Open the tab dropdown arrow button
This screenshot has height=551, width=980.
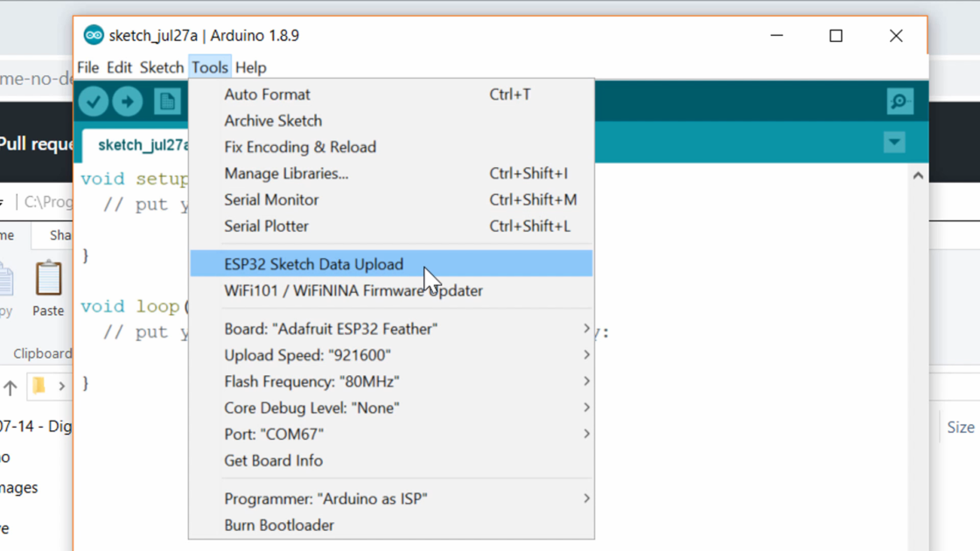click(x=894, y=143)
